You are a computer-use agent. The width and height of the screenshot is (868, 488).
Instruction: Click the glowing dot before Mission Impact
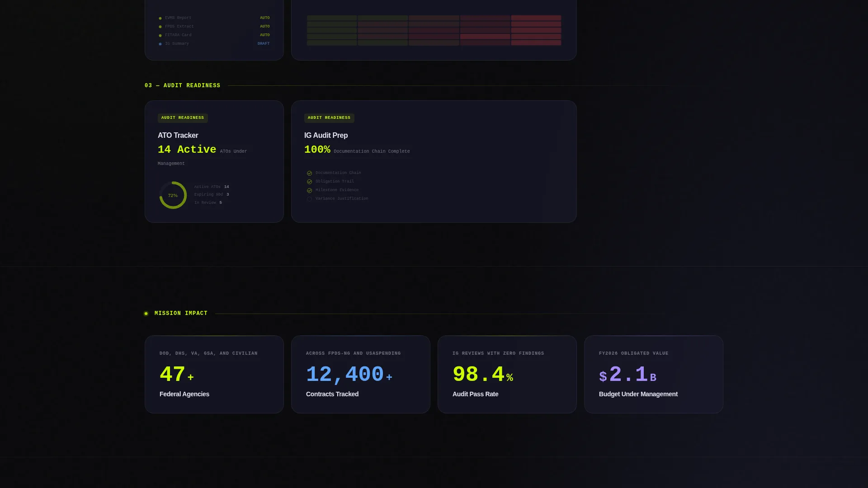(x=146, y=314)
